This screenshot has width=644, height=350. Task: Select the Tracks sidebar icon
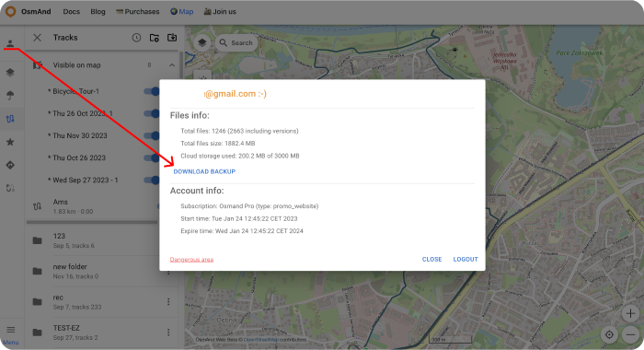[x=10, y=119]
